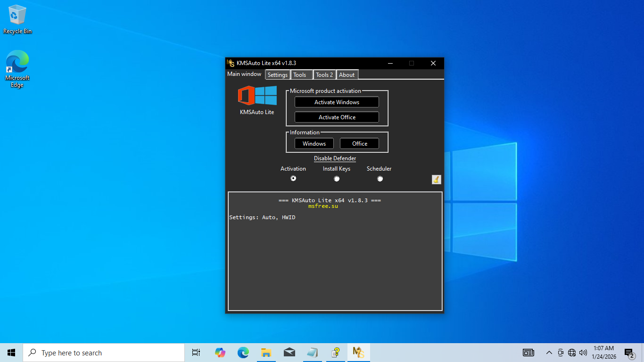This screenshot has width=644, height=362.
Task: Click the taskbar search box
Action: 104,353
